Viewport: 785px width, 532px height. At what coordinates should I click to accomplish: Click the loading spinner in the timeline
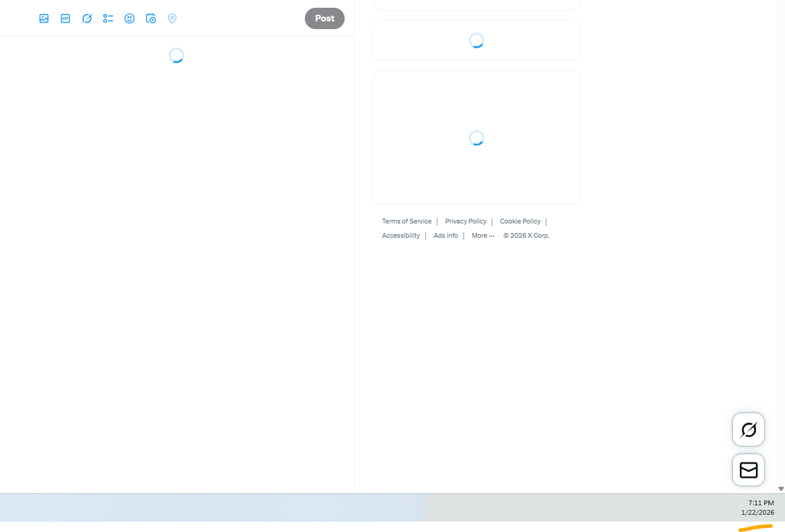pos(176,56)
